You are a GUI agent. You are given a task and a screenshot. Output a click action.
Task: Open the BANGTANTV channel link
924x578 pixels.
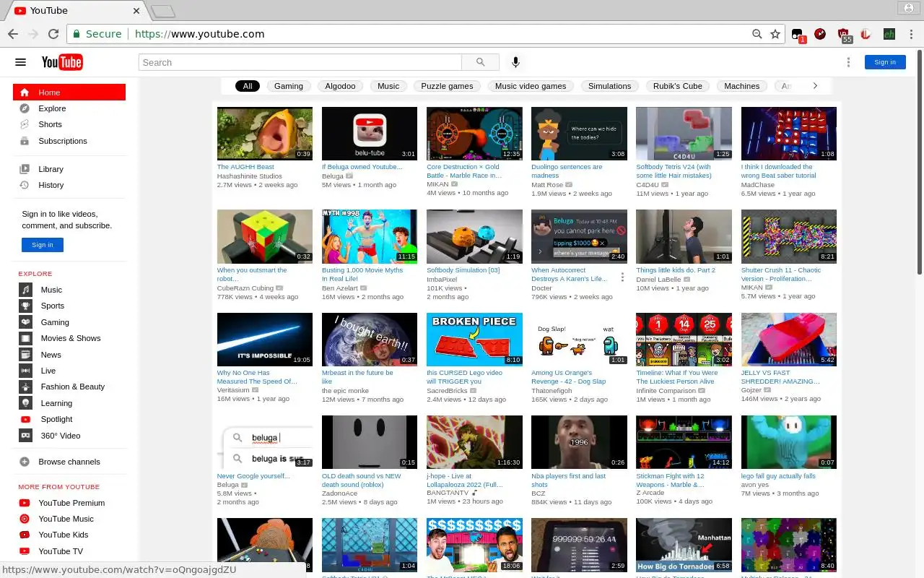[x=448, y=493]
